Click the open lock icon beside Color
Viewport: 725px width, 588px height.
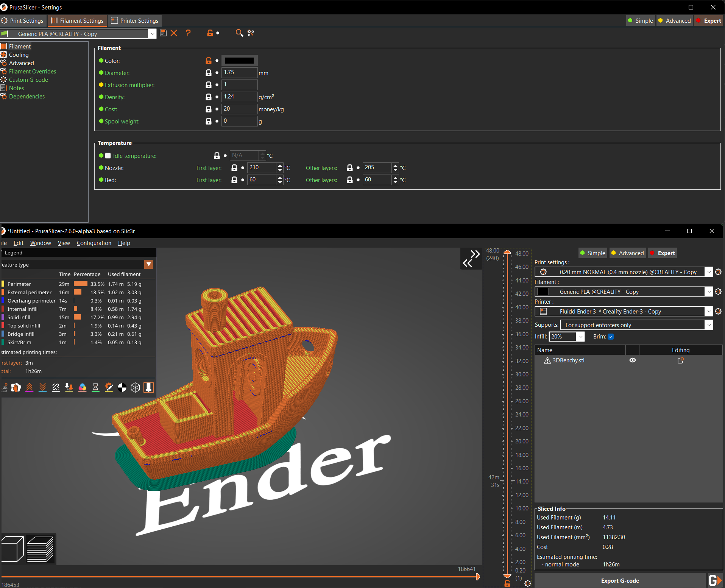point(208,61)
